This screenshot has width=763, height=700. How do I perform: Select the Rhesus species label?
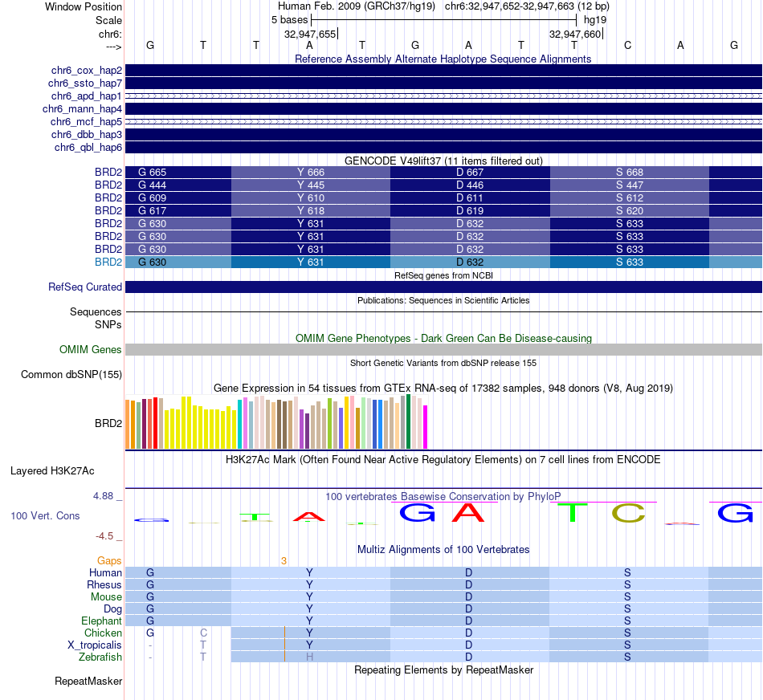click(104, 584)
